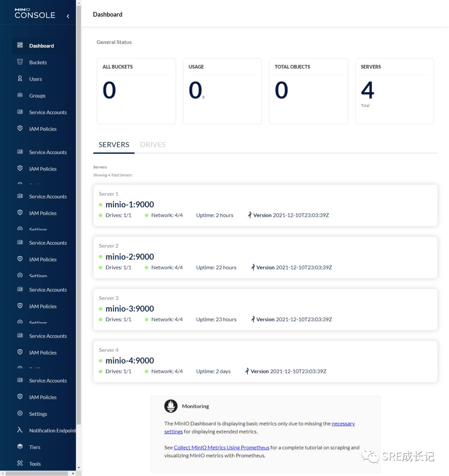The width and height of the screenshot is (449, 476).
Task: Click the USAGE status card
Action: pos(222,91)
